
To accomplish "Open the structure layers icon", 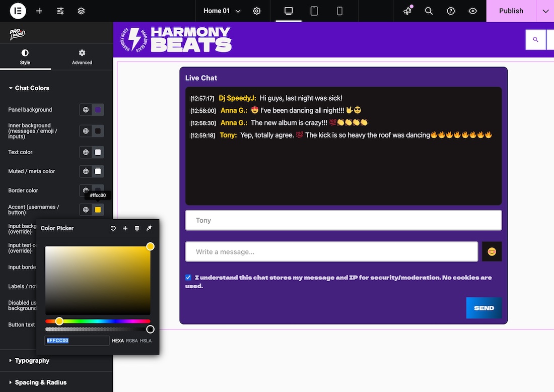I will point(81,11).
